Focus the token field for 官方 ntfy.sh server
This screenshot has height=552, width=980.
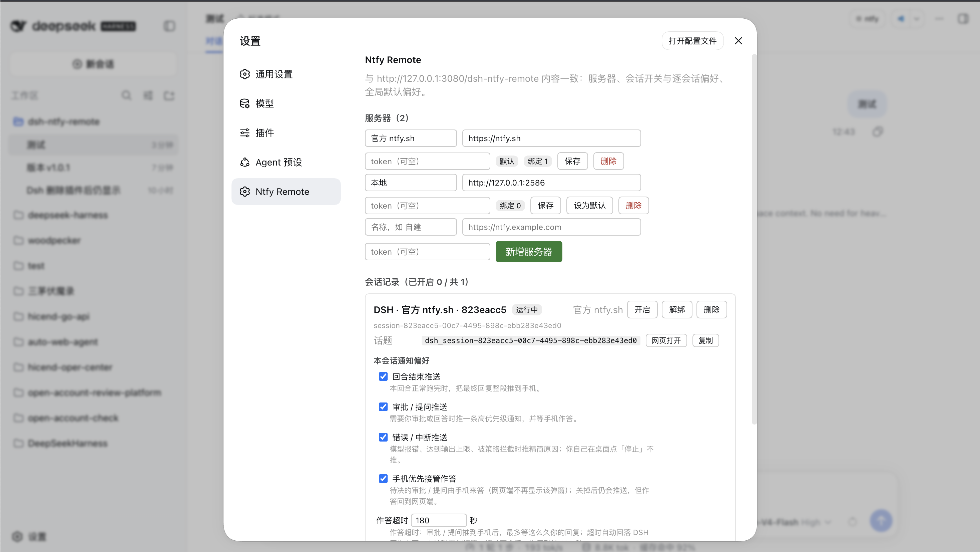[x=427, y=161]
